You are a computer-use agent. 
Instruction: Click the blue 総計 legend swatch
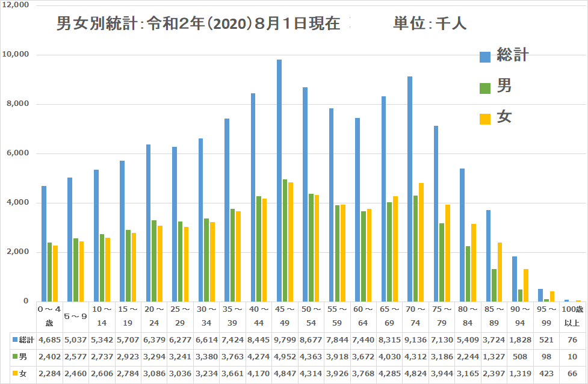pyautogui.click(x=485, y=57)
